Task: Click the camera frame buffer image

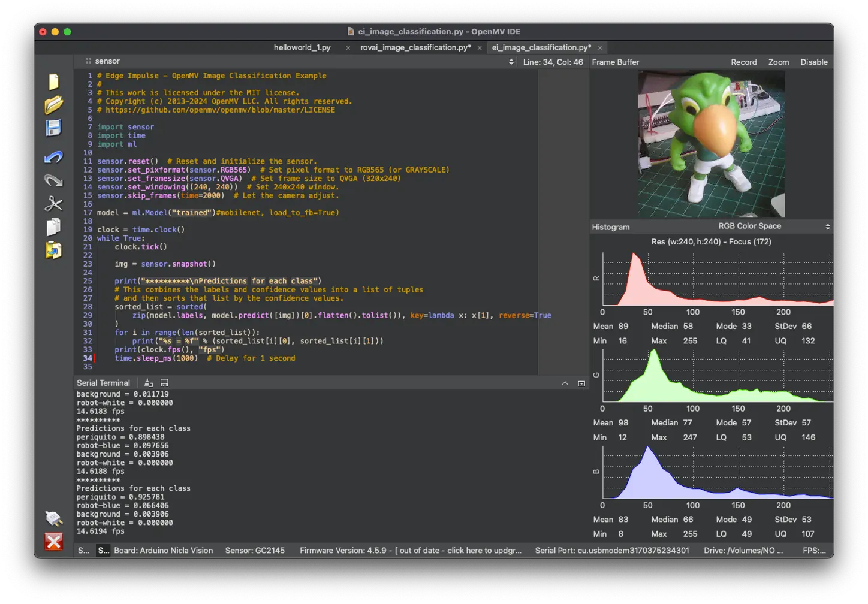Action: tap(711, 144)
